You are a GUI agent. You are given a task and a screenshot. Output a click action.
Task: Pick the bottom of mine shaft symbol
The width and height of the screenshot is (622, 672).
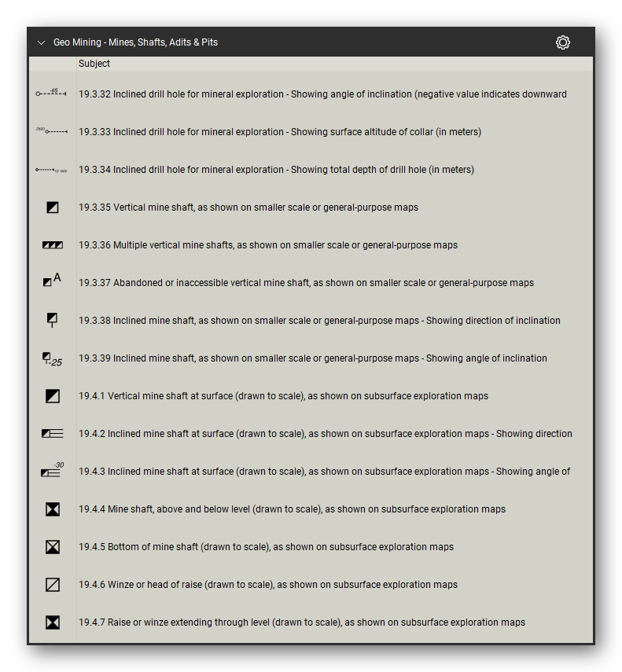(x=53, y=547)
